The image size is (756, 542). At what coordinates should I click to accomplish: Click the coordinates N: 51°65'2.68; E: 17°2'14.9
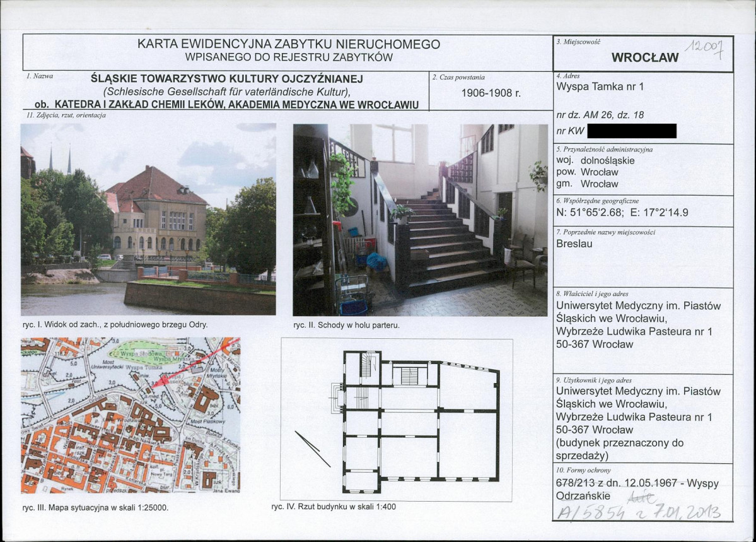[622, 213]
